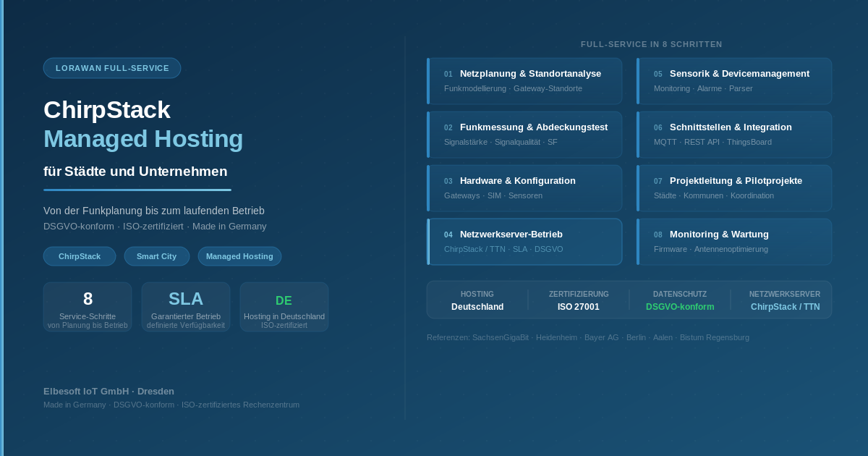Click the Referenzen line with SachsenGigaBit

[x=588, y=337]
